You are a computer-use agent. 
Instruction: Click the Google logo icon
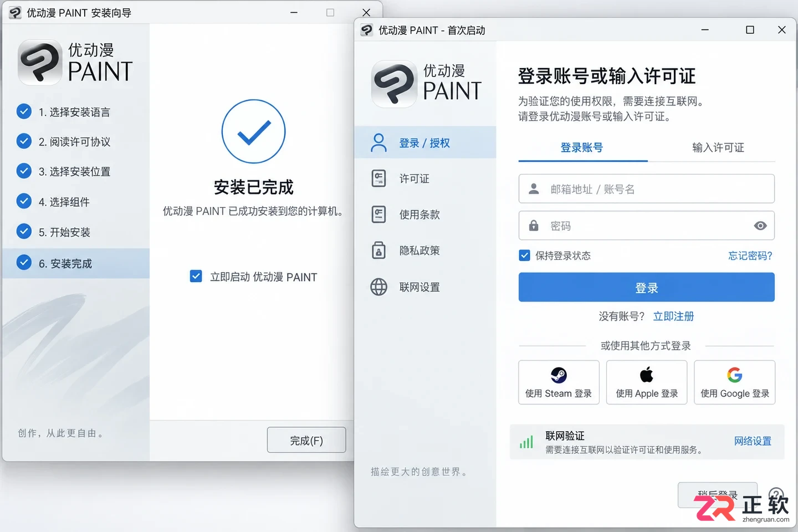point(735,375)
